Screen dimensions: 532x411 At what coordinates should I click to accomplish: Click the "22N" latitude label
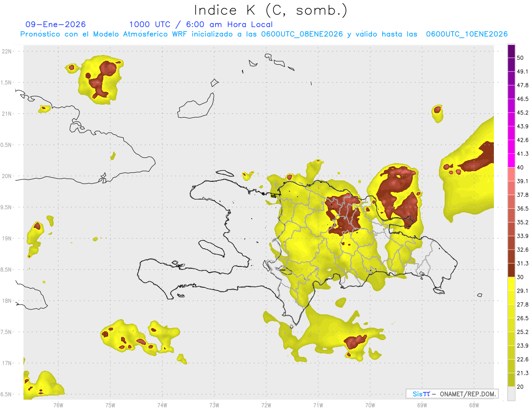click(7, 51)
